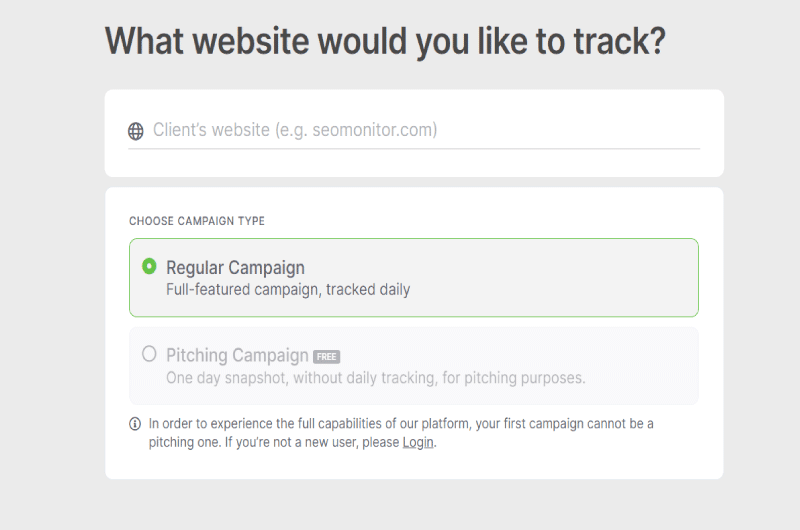
Task: Click the 'What website would you like to track?' heading
Action: click(385, 41)
